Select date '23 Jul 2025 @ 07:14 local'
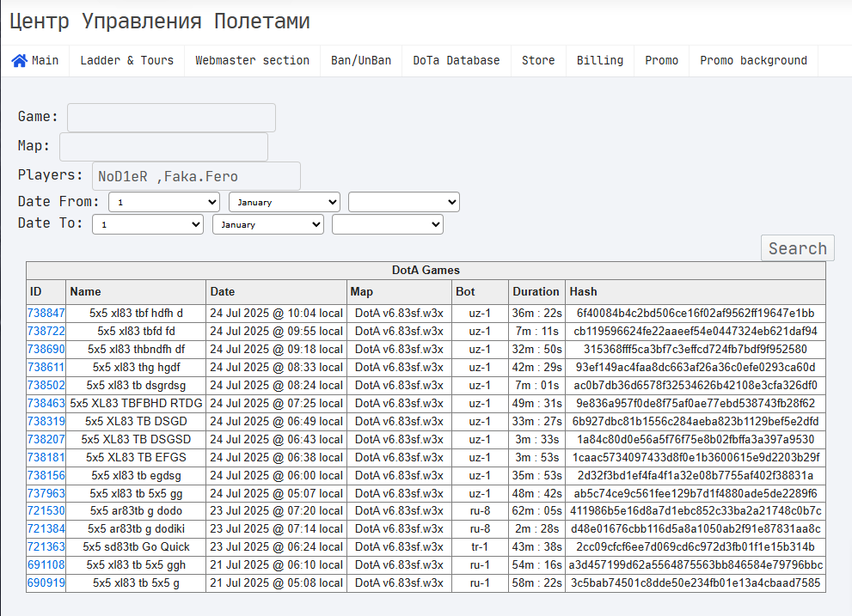Viewport: 852px width, 616px height. 276,529
